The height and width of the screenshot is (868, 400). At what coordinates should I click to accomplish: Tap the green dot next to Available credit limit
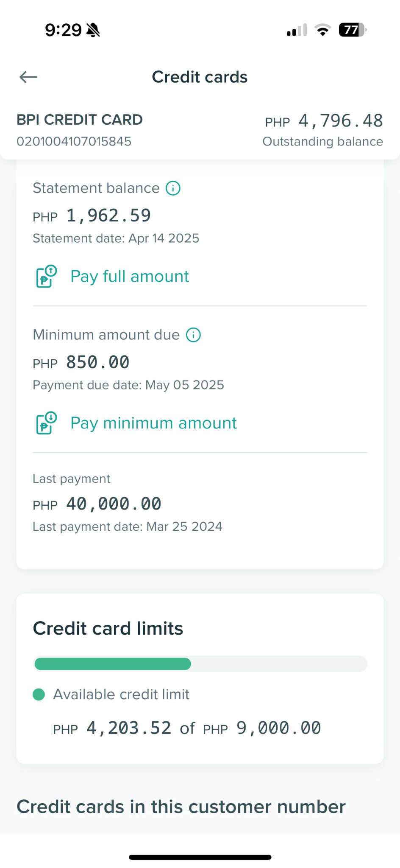click(x=39, y=694)
